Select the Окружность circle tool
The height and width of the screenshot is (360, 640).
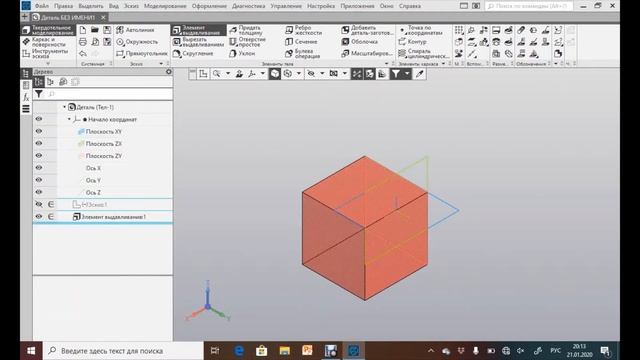pos(137,42)
